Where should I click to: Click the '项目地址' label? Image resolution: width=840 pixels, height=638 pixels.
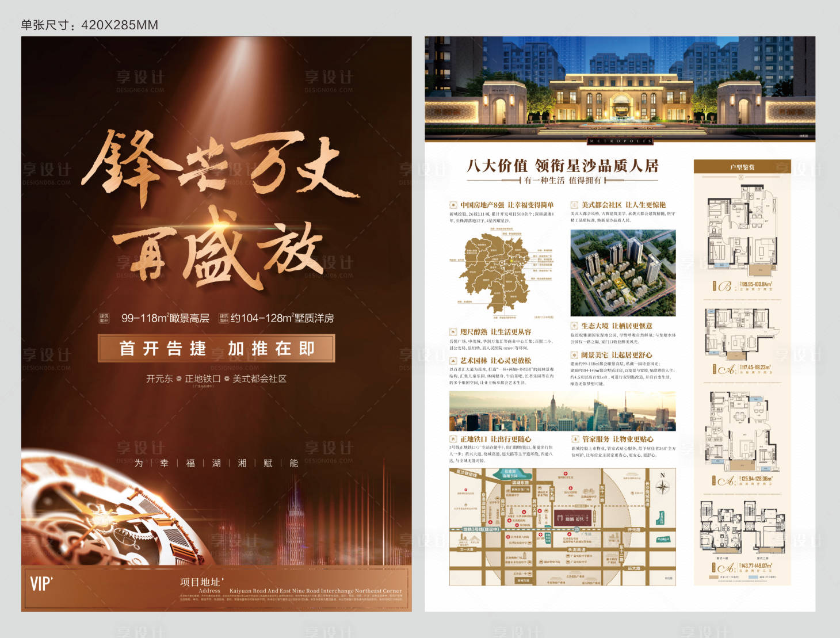(200, 582)
